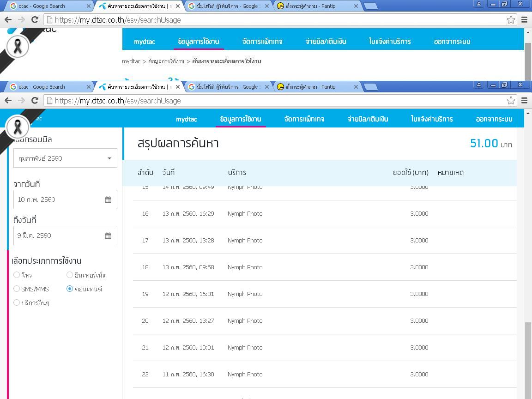Click black ribbon badge in lower window

(x=17, y=127)
